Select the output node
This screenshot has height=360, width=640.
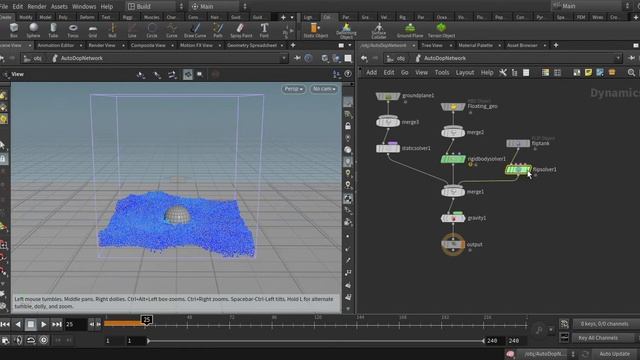[x=453, y=244]
